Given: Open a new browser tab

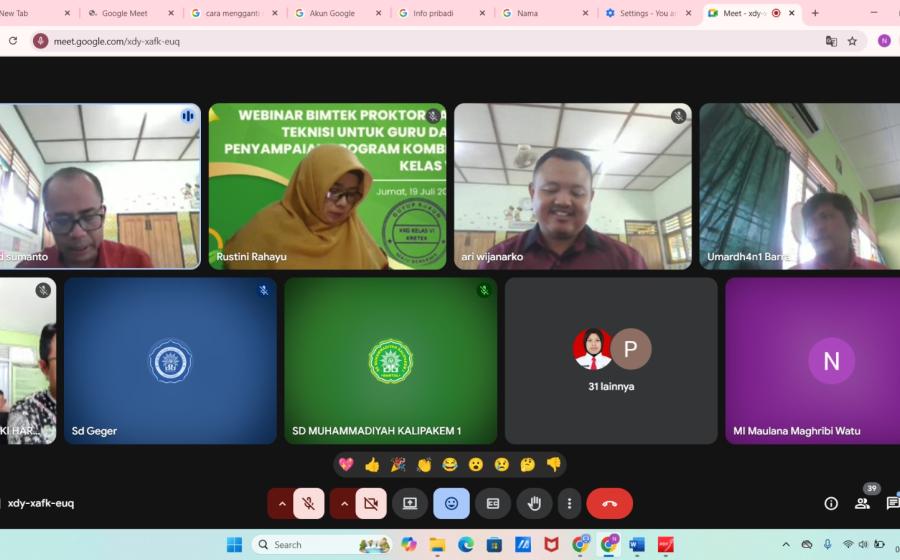Looking at the screenshot, I should point(815,13).
